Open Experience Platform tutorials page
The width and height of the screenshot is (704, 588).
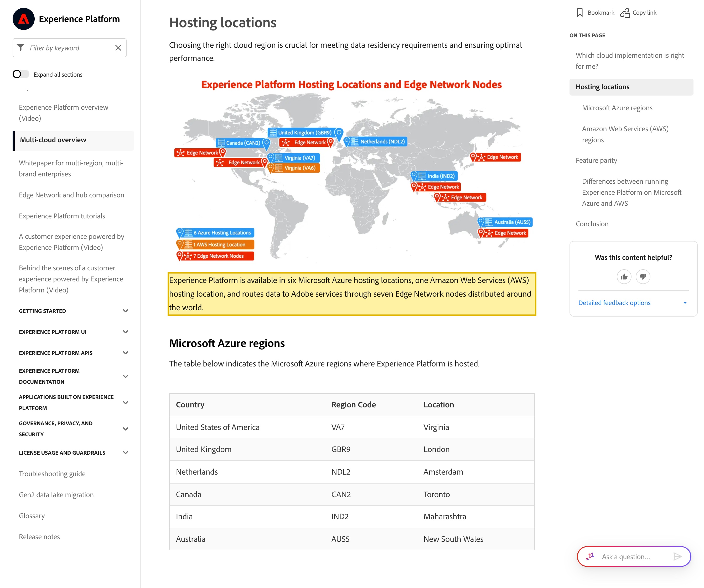[x=62, y=216]
